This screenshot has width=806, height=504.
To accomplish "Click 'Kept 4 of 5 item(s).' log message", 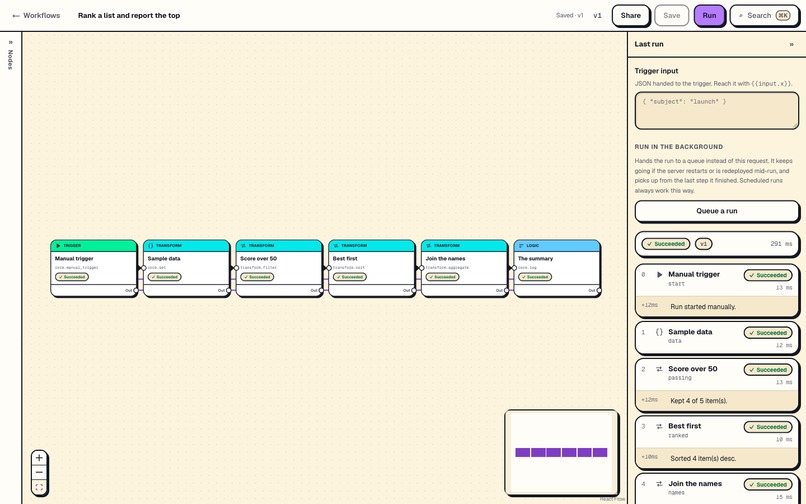I will 699,401.
